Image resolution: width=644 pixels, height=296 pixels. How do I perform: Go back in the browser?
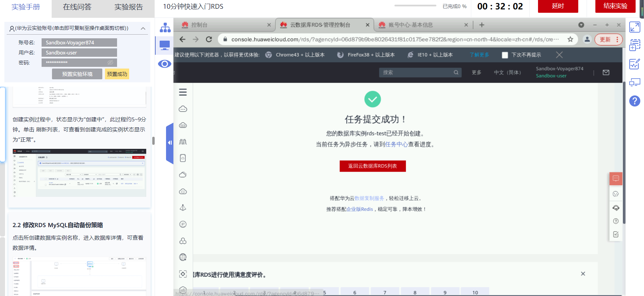(x=182, y=39)
